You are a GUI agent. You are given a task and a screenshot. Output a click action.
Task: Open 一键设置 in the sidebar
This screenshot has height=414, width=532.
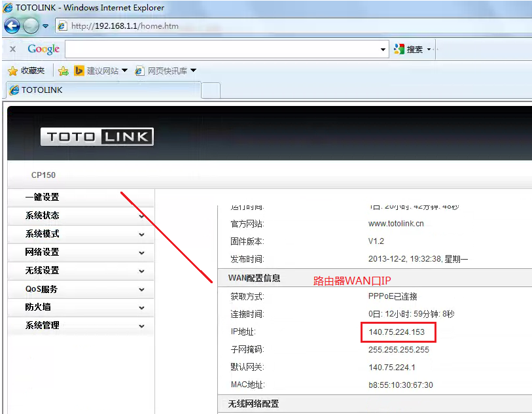(x=43, y=198)
